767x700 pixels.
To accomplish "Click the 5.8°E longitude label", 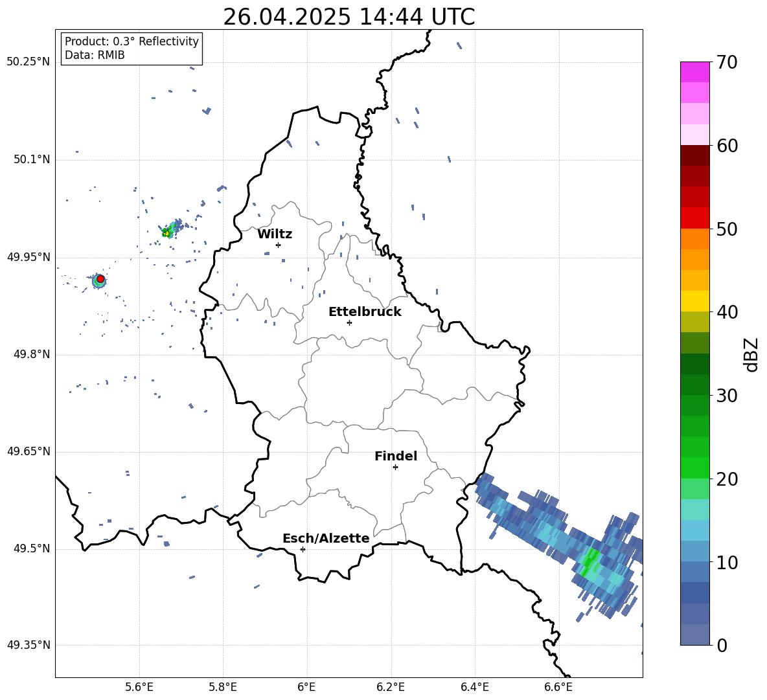I will pos(223,687).
